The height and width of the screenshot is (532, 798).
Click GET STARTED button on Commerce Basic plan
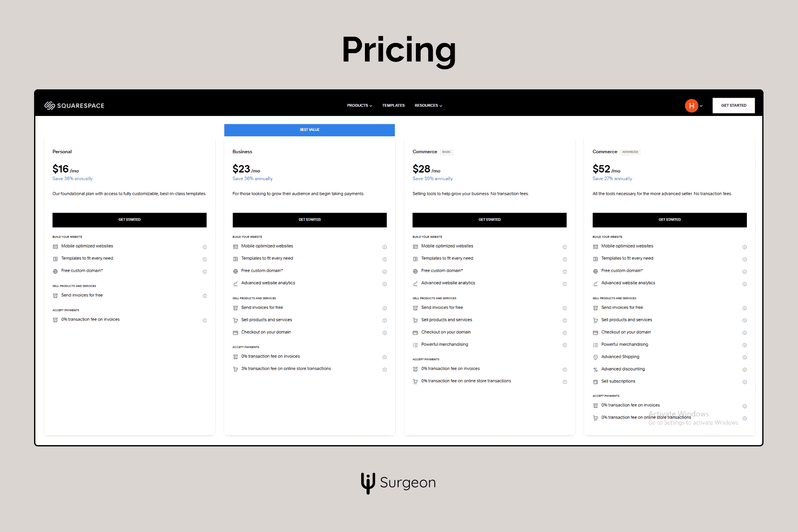(x=489, y=220)
